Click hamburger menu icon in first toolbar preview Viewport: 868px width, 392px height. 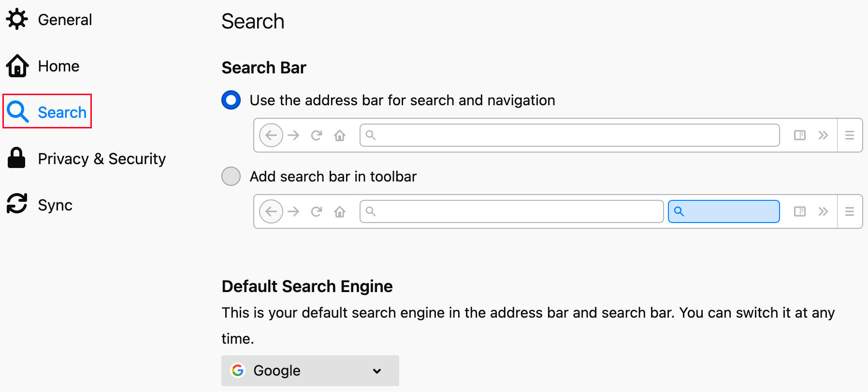849,135
